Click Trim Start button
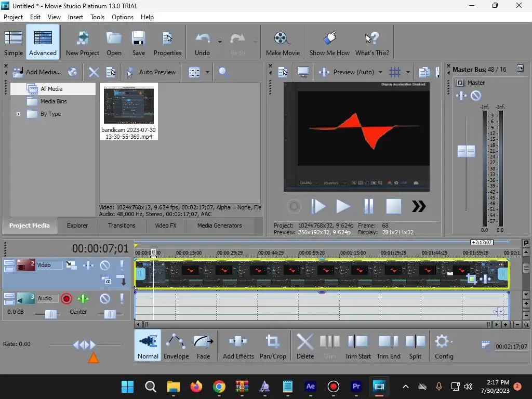This screenshot has height=399, width=532. pyautogui.click(x=357, y=345)
